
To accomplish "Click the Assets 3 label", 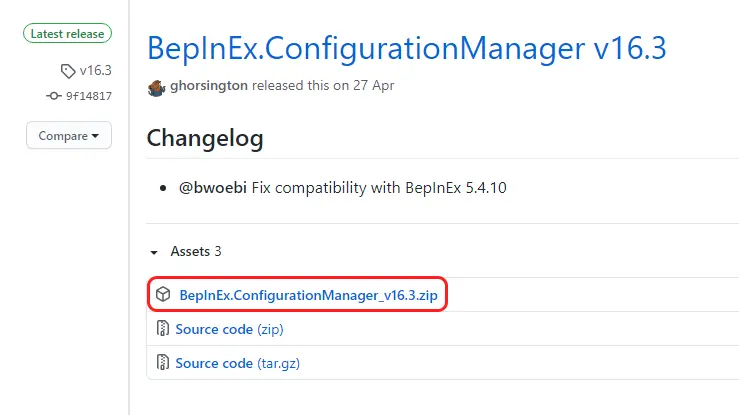I will point(196,252).
